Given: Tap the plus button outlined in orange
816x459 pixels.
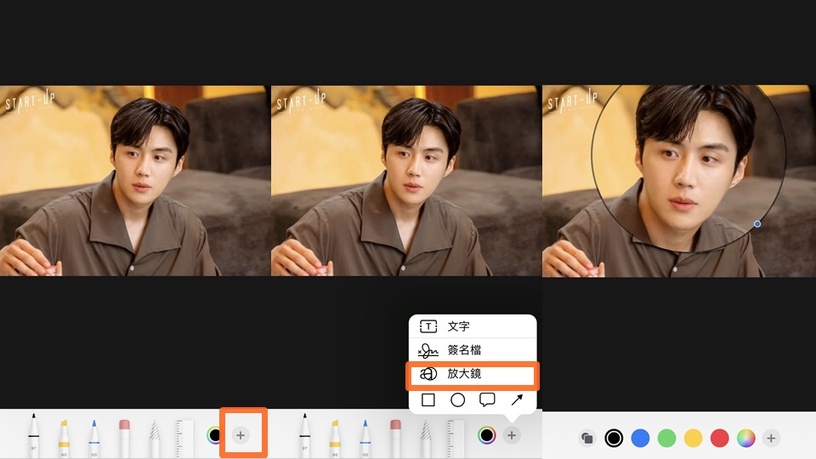Looking at the screenshot, I should [240, 435].
